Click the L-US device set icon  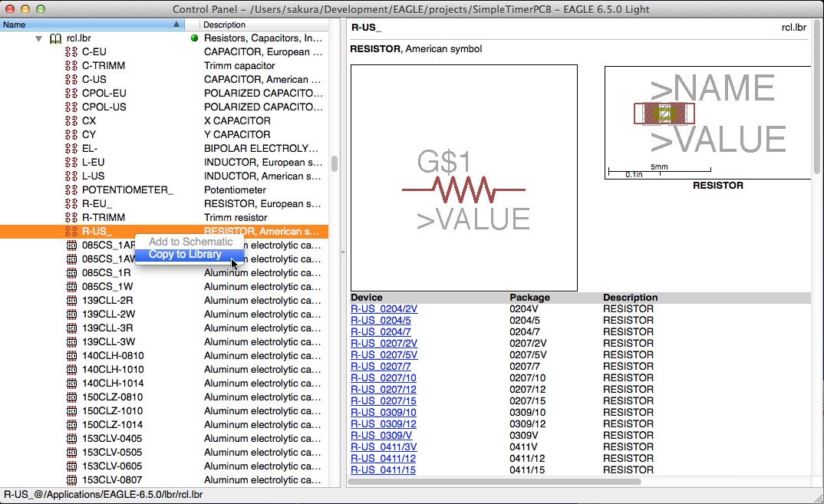[71, 176]
